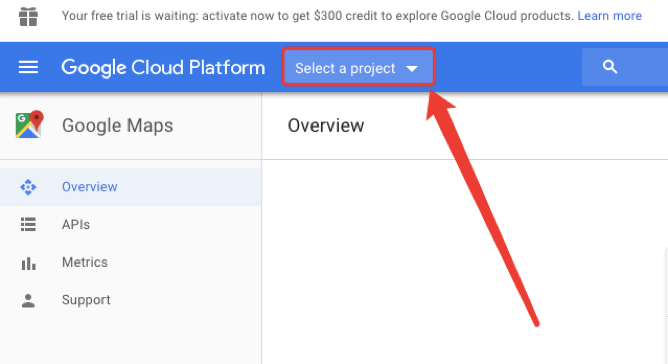This screenshot has width=668, height=364.
Task: Open Metrics in the sidebar
Action: coord(130,262)
